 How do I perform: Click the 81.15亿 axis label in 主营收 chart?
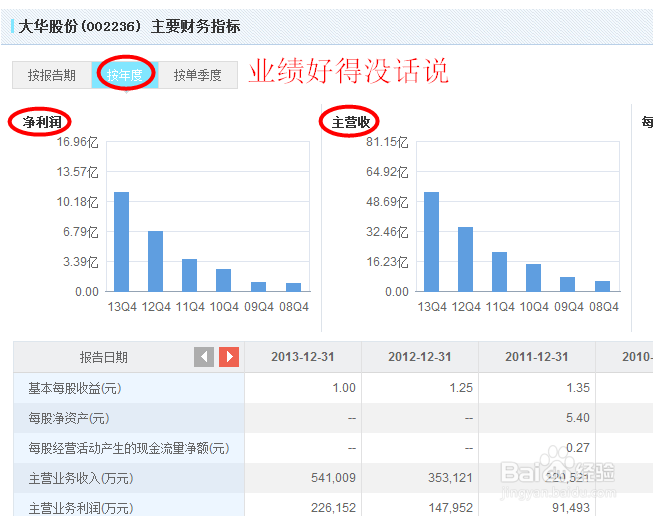[x=387, y=142]
